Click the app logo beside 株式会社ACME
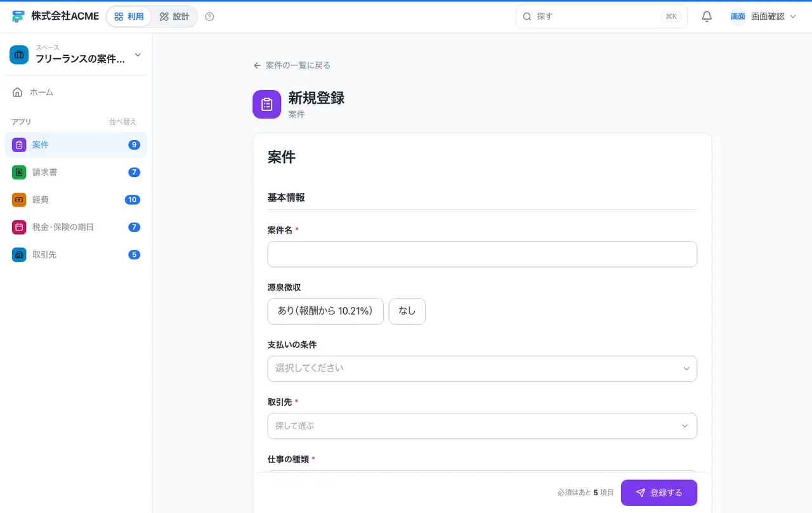This screenshot has width=812, height=513. [18, 16]
